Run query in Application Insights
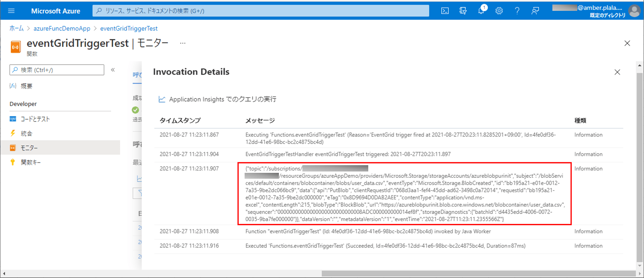Image resolution: width=644 pixels, height=278 pixels. [222, 99]
